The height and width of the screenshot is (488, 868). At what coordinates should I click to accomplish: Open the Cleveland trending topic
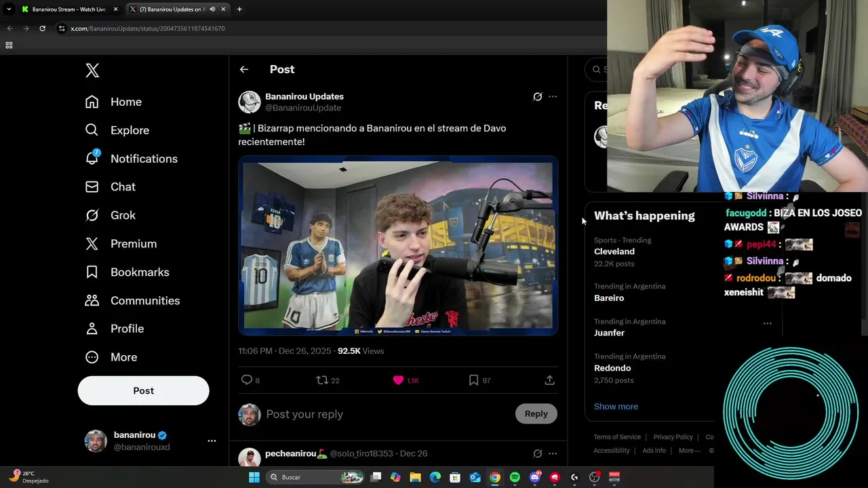pyautogui.click(x=614, y=251)
